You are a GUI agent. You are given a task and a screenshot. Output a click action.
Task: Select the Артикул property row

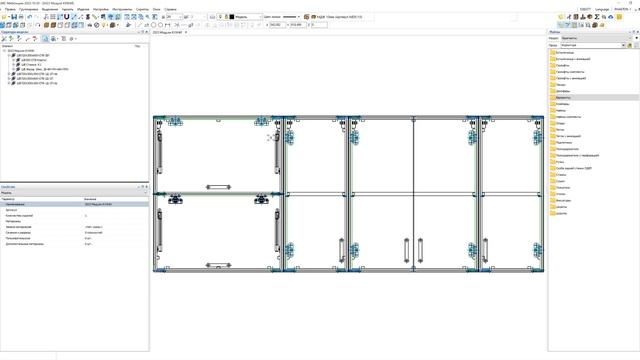pos(74,210)
